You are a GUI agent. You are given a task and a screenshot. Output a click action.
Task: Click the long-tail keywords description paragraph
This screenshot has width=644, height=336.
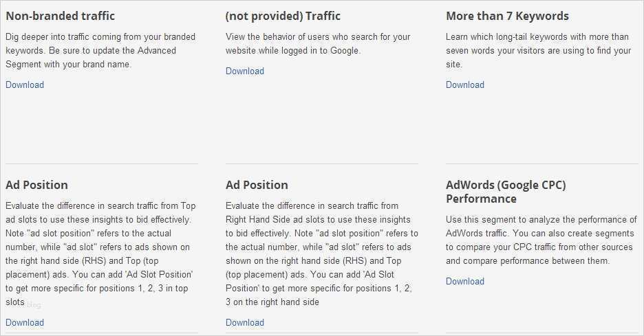[x=538, y=51]
